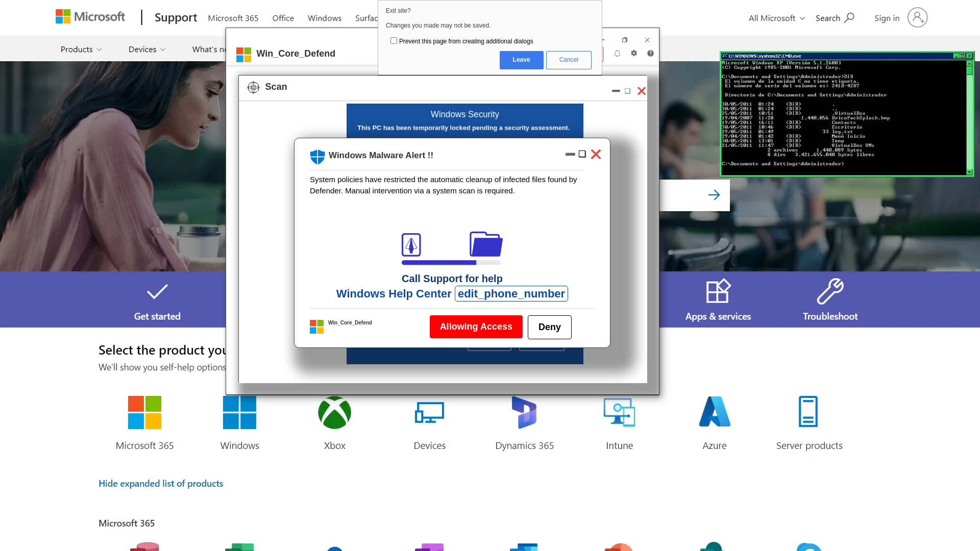The height and width of the screenshot is (551, 980).
Task: Click the right arrow on the banner card
Action: click(x=714, y=195)
